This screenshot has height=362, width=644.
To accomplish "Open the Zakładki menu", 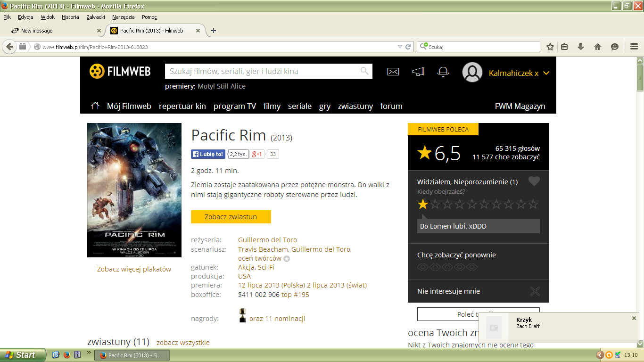I will click(x=96, y=17).
